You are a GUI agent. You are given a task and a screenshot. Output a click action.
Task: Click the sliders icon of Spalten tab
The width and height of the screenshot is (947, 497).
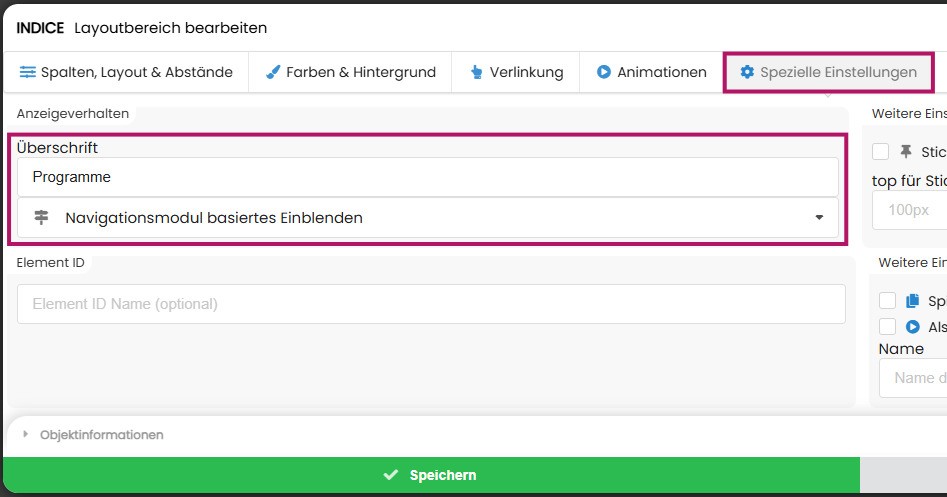click(27, 72)
